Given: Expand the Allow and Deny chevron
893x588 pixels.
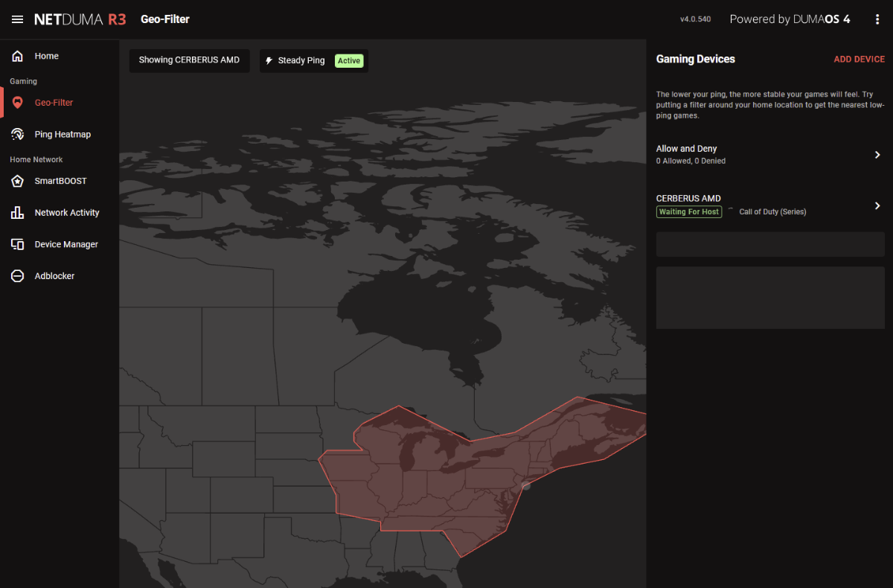Looking at the screenshot, I should point(877,155).
